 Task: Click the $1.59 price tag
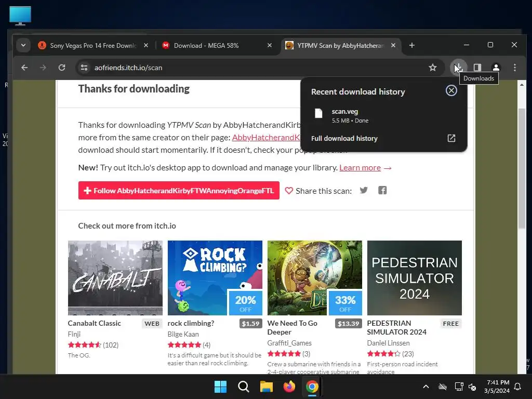tap(251, 323)
